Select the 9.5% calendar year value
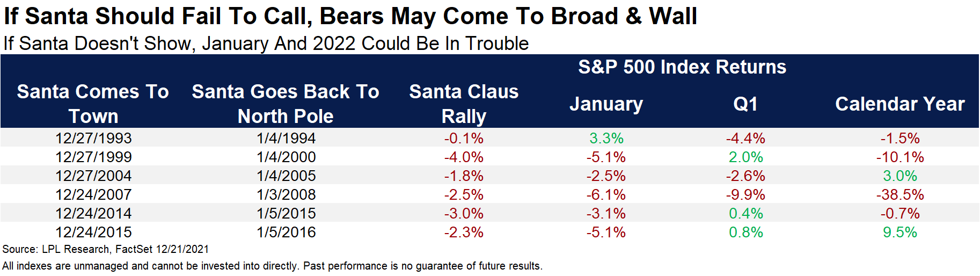 [900, 232]
